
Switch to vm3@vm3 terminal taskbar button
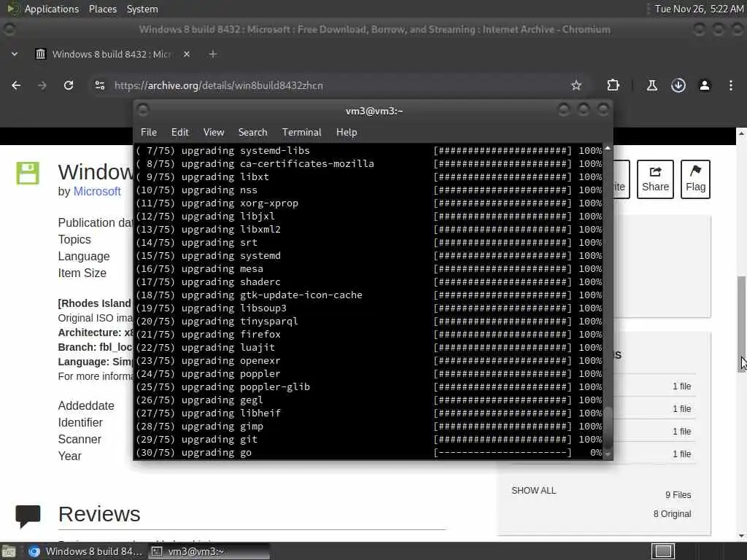209,551
